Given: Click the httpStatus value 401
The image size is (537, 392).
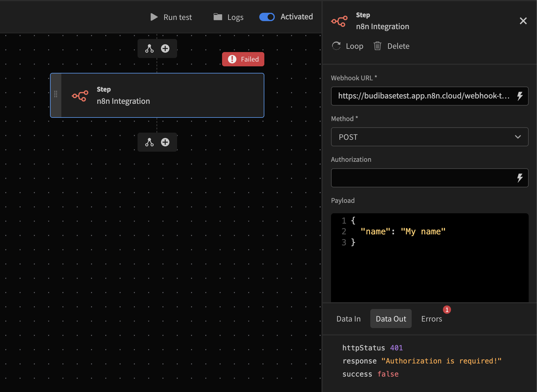Looking at the screenshot, I should tap(396, 348).
